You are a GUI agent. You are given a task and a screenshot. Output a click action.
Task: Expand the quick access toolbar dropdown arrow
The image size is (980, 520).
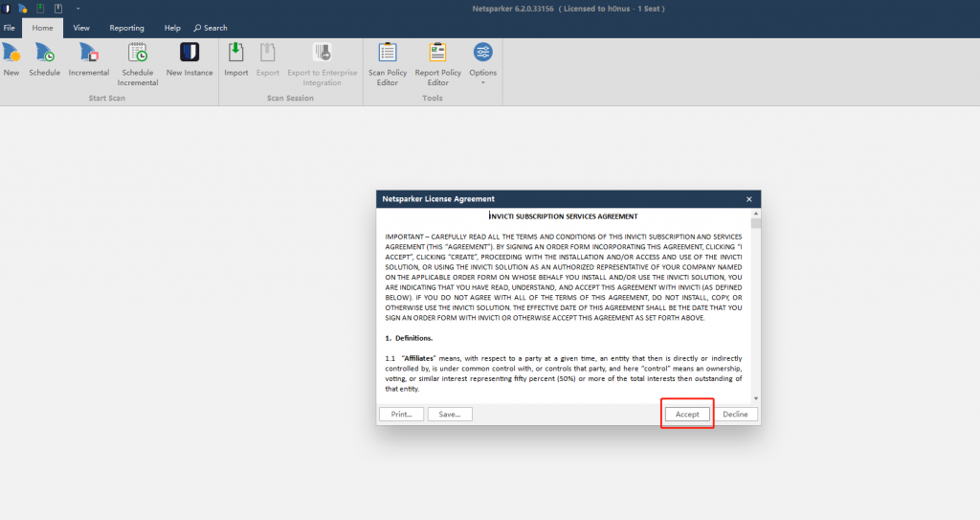point(78,9)
